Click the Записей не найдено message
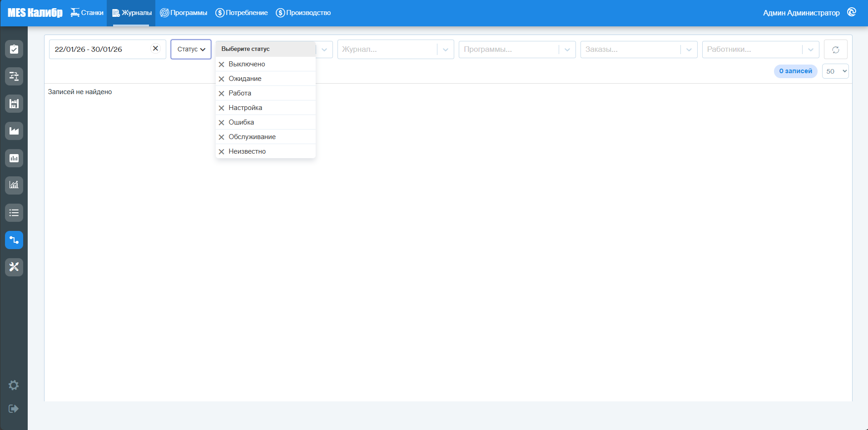 point(80,92)
